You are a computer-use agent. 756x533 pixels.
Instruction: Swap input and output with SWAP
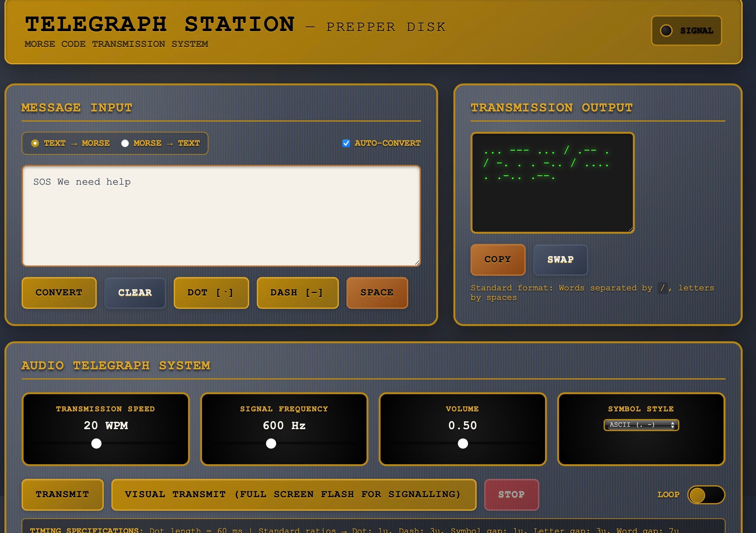coord(560,259)
